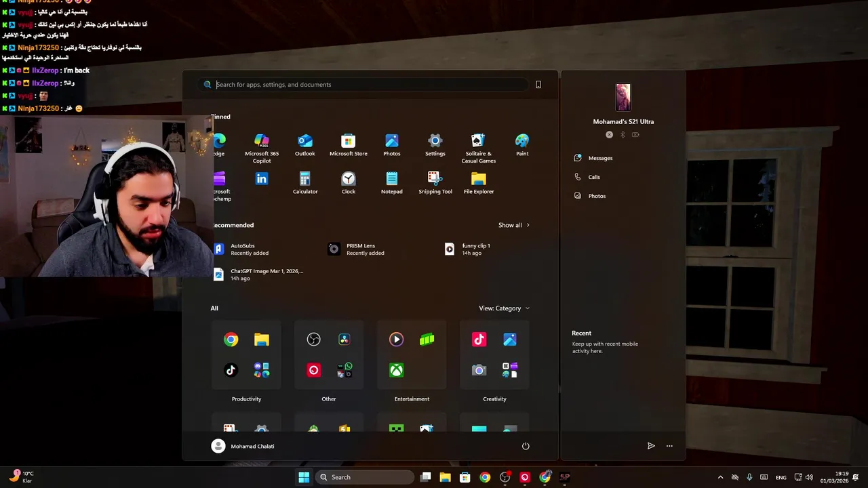The image size is (868, 488).
Task: Open the Other category folder label
Action: (x=329, y=399)
